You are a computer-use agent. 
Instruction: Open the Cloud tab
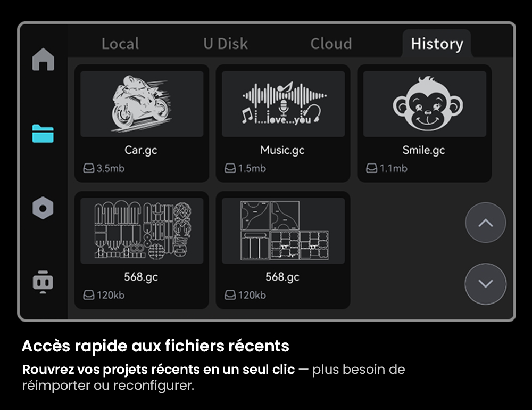[x=331, y=44]
